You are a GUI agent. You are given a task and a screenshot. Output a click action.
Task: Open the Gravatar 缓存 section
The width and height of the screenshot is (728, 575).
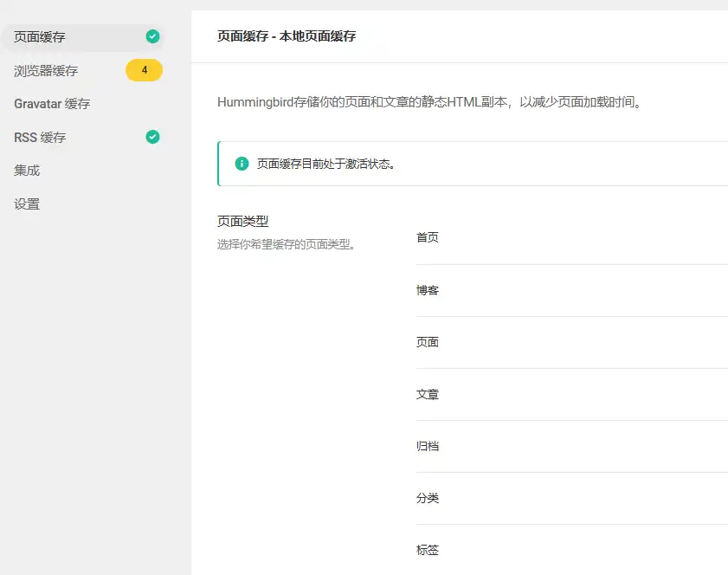(x=50, y=103)
